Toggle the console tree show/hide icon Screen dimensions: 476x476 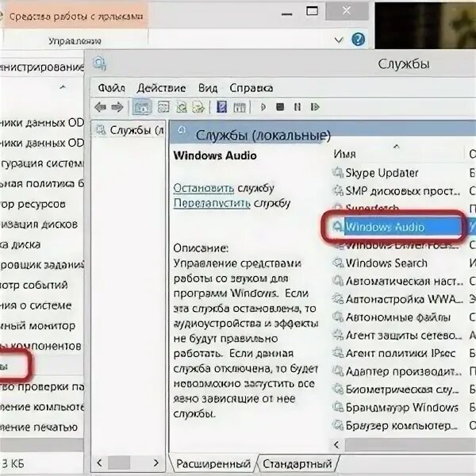click(142, 107)
